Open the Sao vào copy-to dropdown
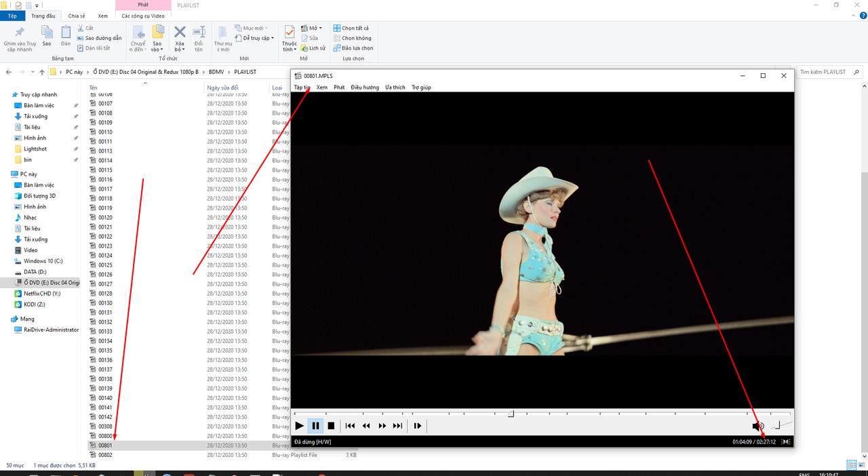The height and width of the screenshot is (476, 868). point(157,39)
